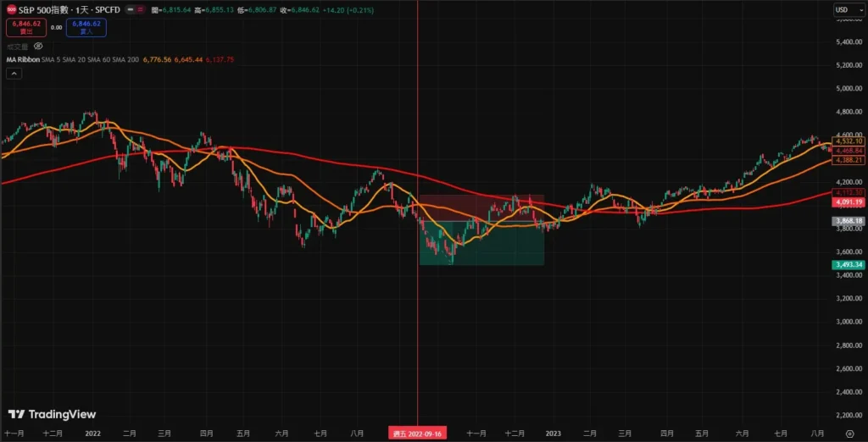Open the USD currency dropdown
Image resolution: width=868 pixels, height=442 pixels.
tap(844, 9)
